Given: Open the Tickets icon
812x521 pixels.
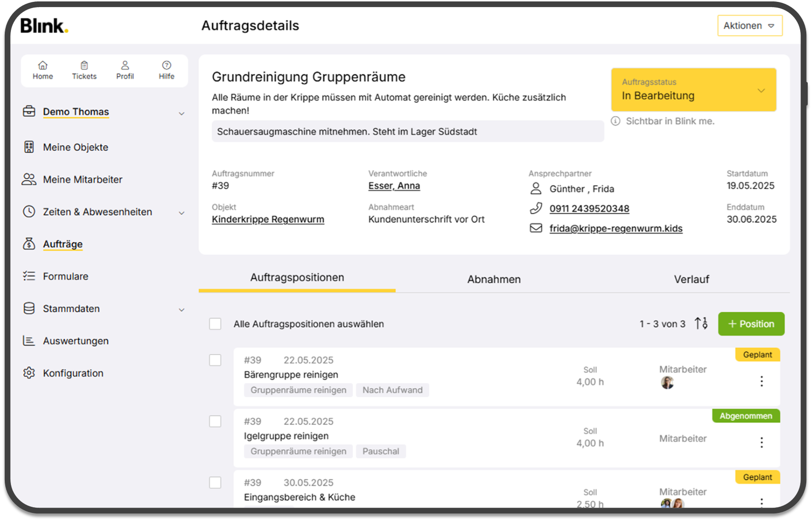Looking at the screenshot, I should point(84,66).
